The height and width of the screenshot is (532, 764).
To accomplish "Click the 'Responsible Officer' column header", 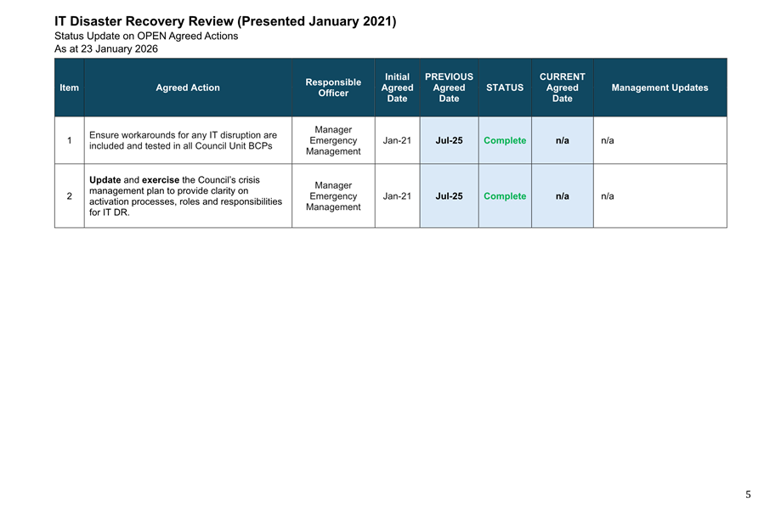I will pos(333,88).
